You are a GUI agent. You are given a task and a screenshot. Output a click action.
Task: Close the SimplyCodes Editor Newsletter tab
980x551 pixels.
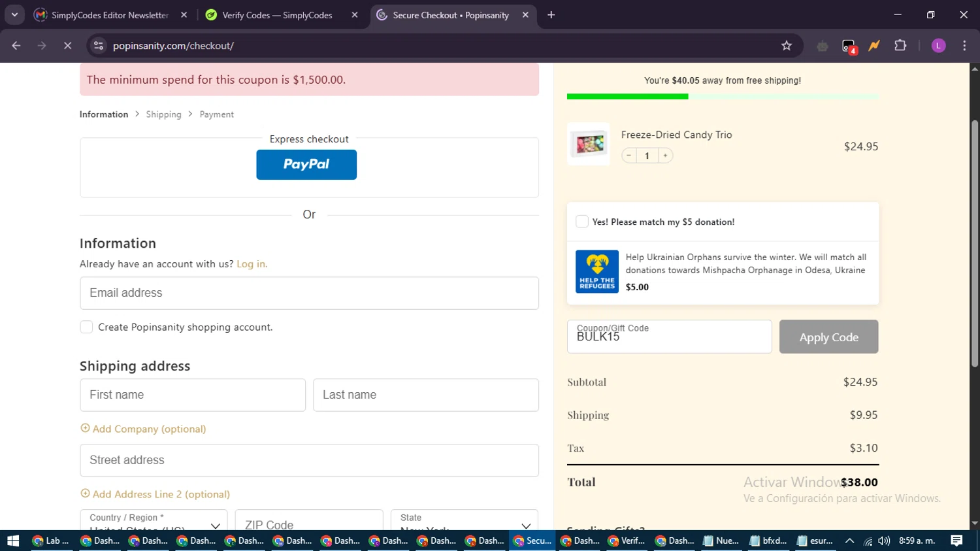184,14
